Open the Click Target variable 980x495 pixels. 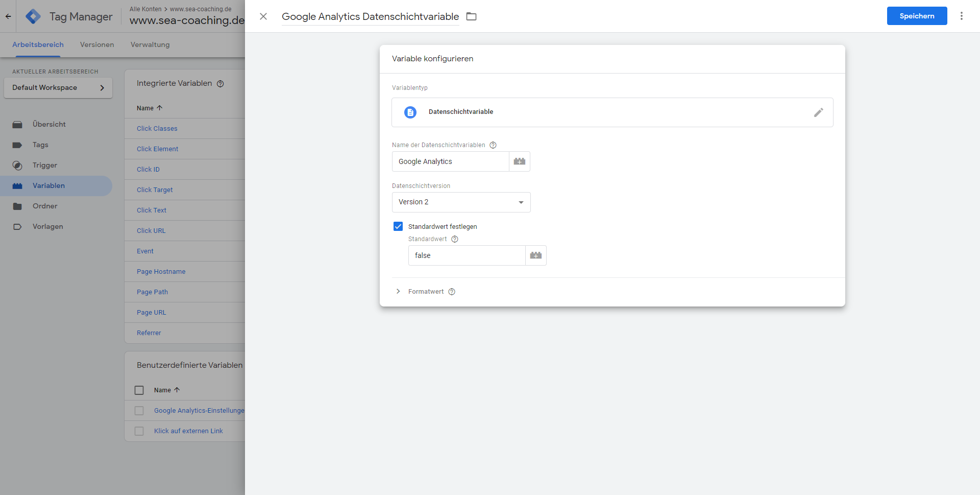155,190
